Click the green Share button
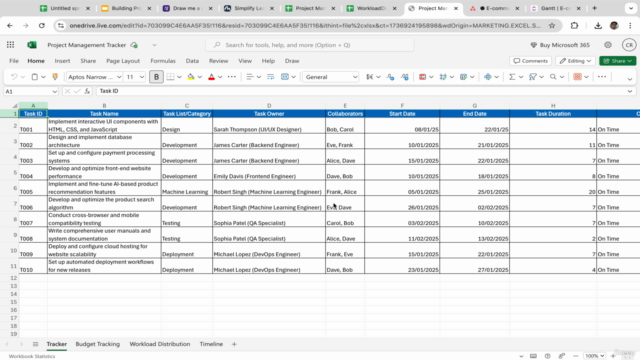640x360 pixels. [x=618, y=61]
